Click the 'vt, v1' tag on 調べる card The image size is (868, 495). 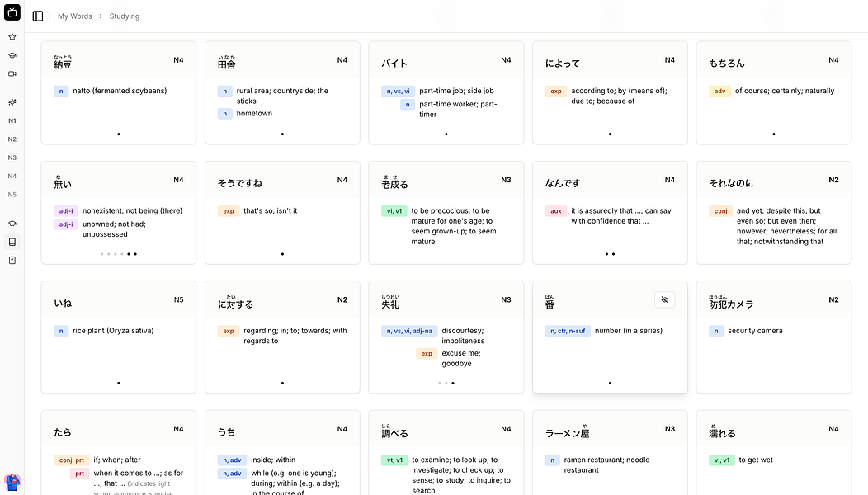[x=394, y=460]
